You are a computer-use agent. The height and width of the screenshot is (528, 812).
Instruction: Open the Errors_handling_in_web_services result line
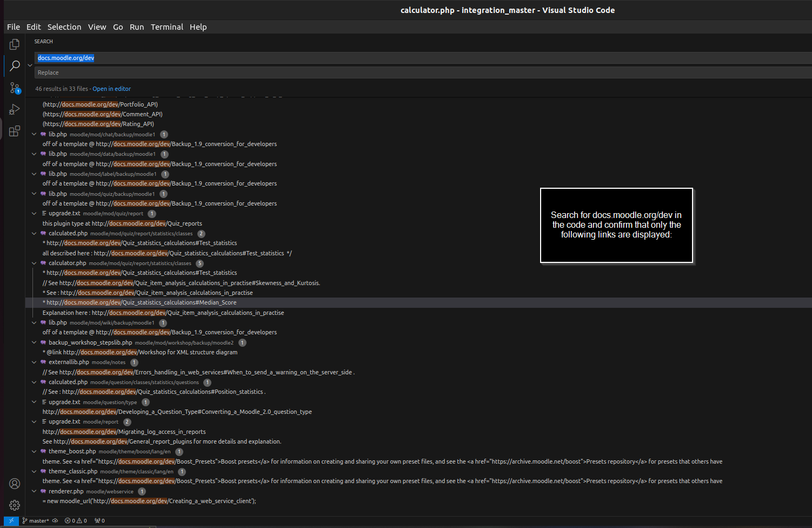[x=198, y=372]
